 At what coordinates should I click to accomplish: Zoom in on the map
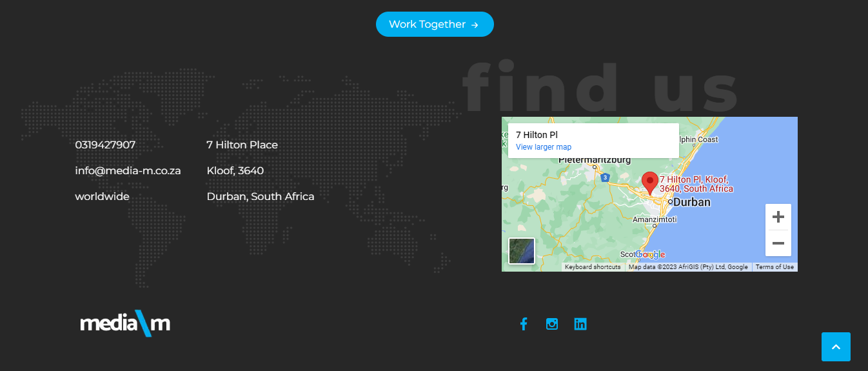778,217
